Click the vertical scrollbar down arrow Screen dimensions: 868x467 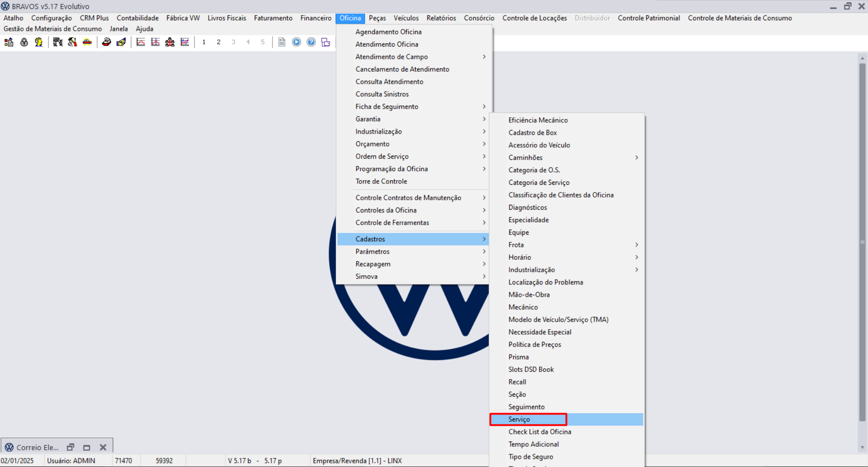[863, 448]
